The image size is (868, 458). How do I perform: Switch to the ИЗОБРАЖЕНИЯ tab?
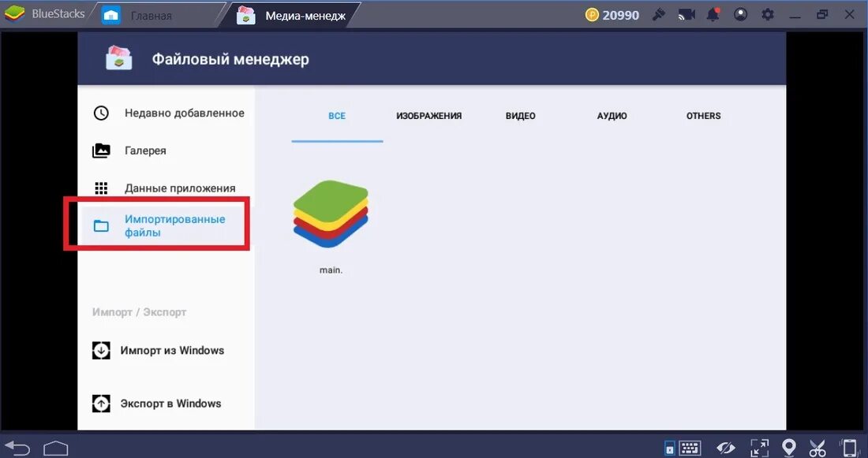click(429, 116)
